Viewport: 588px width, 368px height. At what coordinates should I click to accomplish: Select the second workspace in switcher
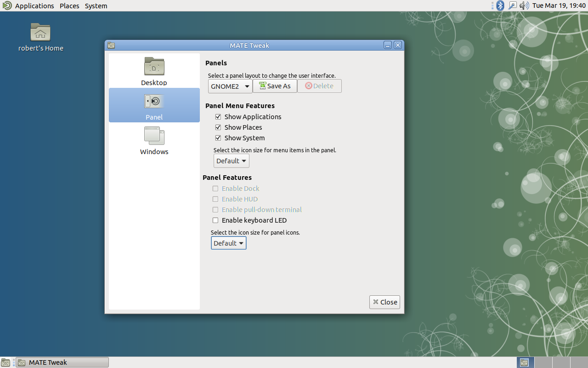[543, 362]
